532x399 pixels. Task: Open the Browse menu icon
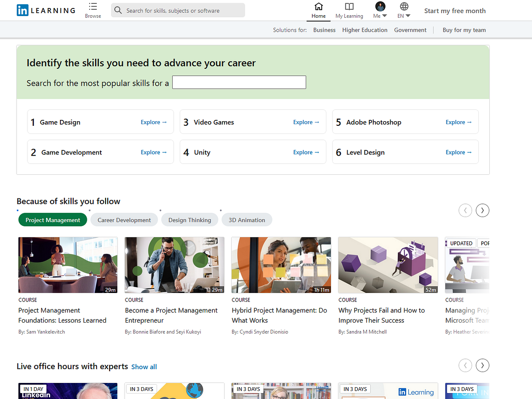click(x=93, y=7)
